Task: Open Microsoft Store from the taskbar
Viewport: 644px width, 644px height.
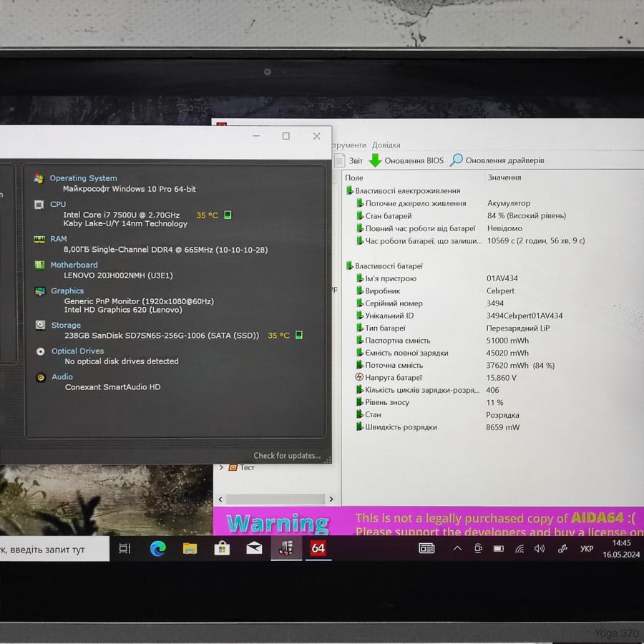Action: click(x=222, y=548)
